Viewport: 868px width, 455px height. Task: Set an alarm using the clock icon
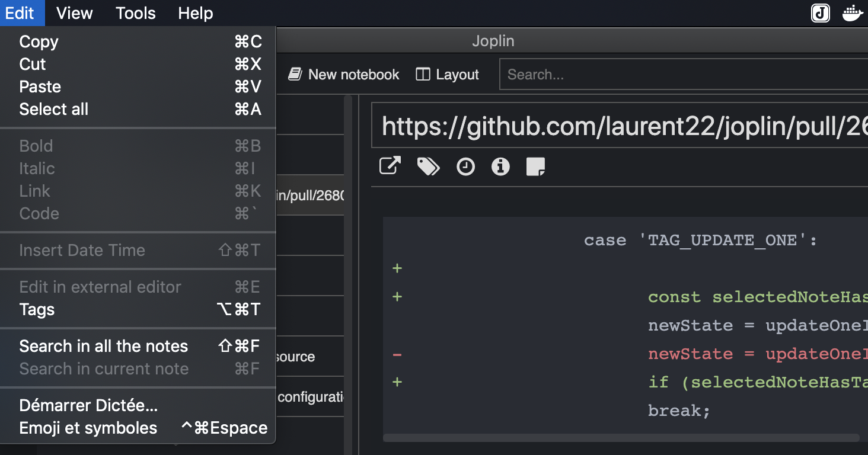(465, 166)
